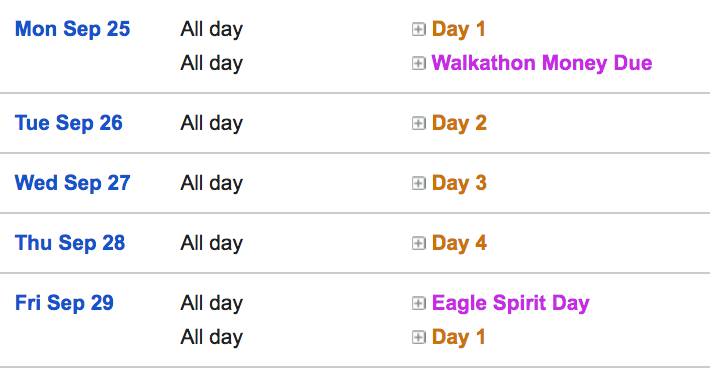This screenshot has height=374, width=710.
Task: Expand the Day 1 event on Mon Sep 25
Action: [418, 29]
